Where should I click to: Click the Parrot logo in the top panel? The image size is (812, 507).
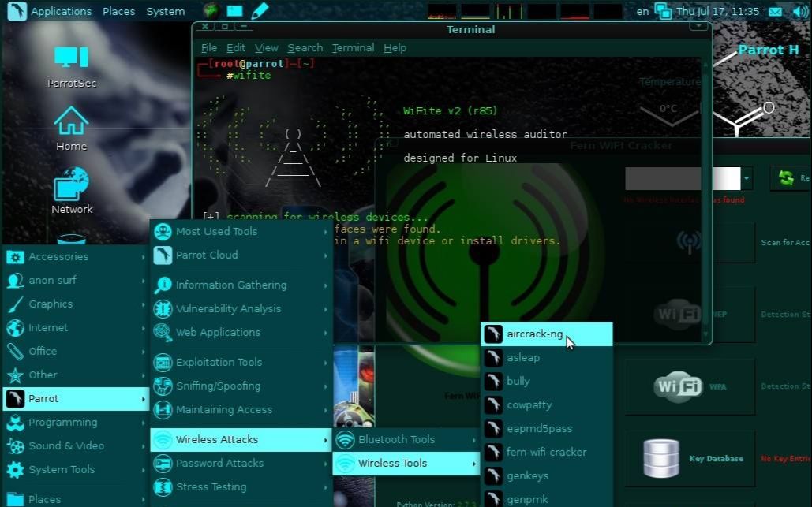click(17, 11)
